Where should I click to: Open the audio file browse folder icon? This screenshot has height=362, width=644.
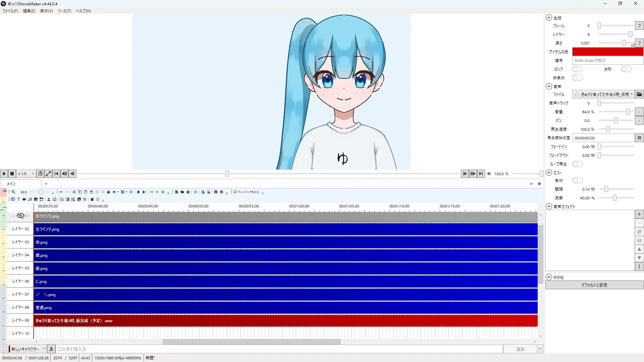coord(639,94)
